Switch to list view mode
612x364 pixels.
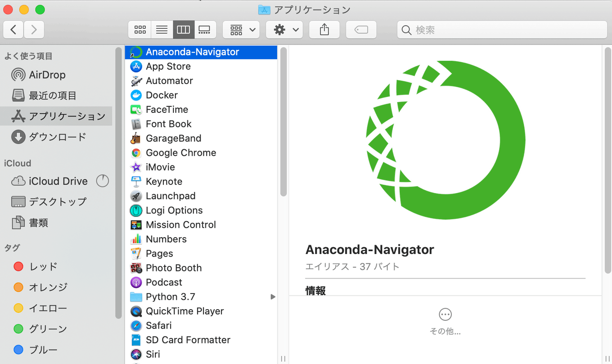(162, 29)
